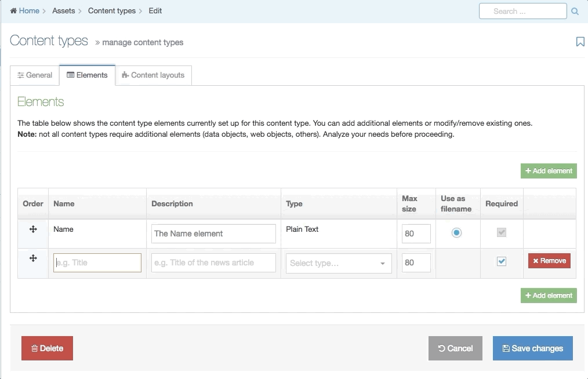This screenshot has width=588, height=379.
Task: Click the drag handle for the Name element row
Action: pos(32,229)
